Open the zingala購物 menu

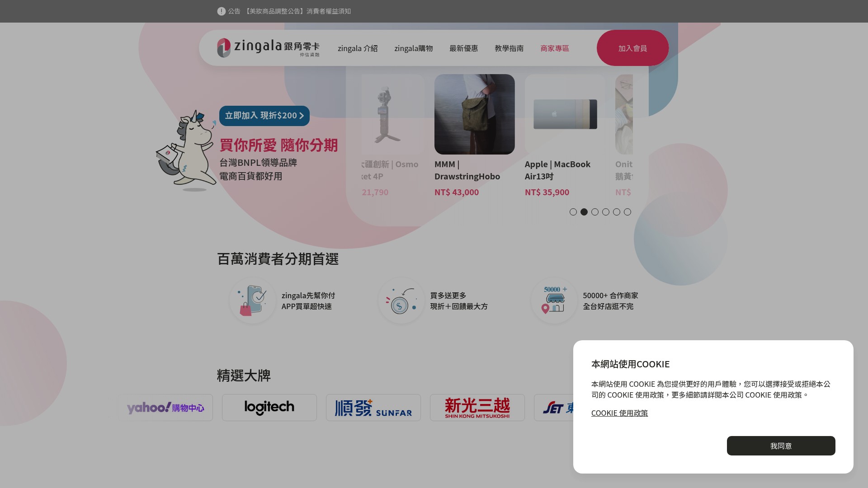tap(414, 48)
